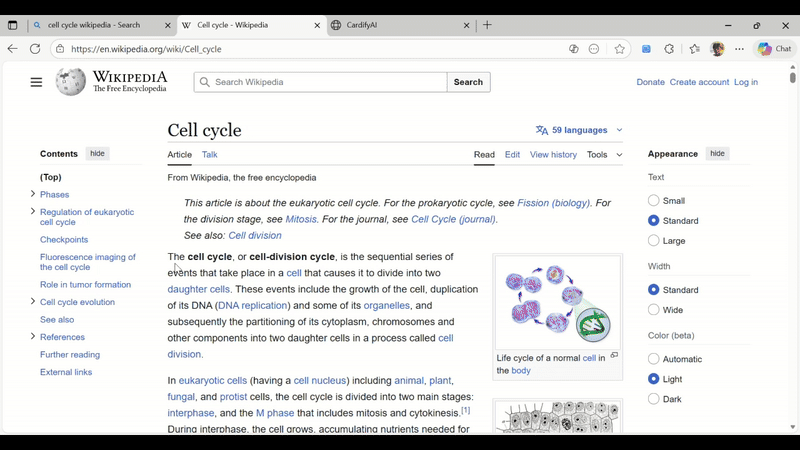Open the browser profile avatar
Screen dimensions: 800x450
tap(717, 49)
